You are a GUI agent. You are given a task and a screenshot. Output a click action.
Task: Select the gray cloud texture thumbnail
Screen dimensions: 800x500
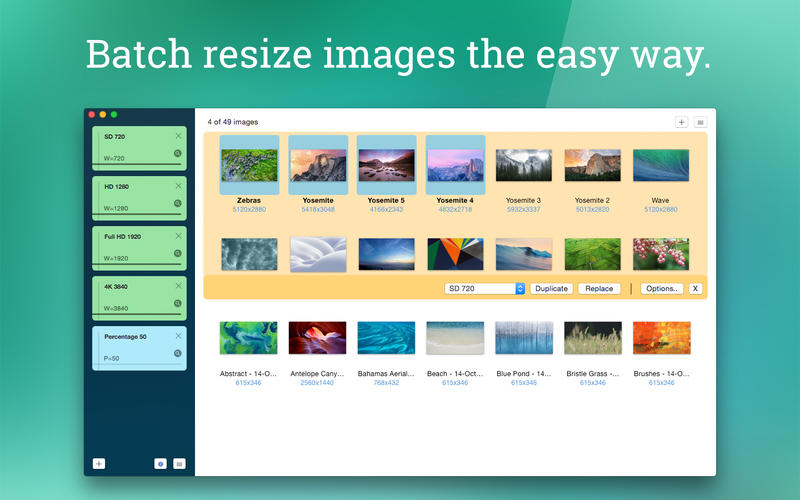pos(249,254)
